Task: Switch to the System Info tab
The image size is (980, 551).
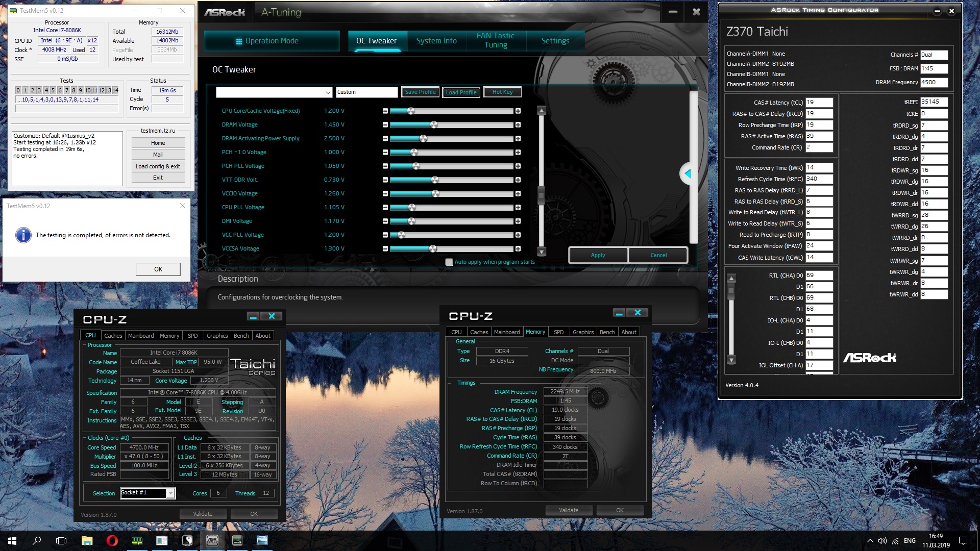Action: [x=436, y=41]
